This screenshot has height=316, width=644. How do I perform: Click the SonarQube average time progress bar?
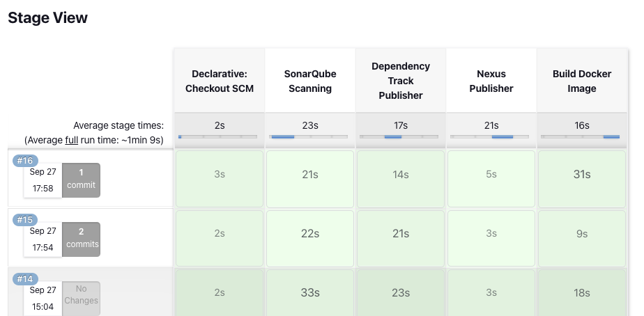[309, 136]
